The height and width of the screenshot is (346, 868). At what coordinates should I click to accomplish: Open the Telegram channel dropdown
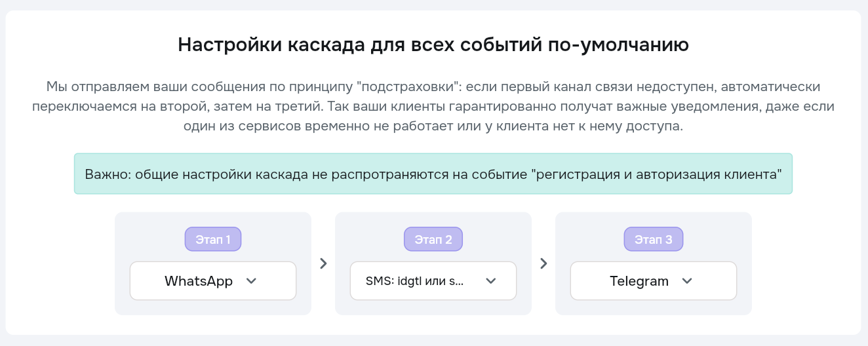(x=653, y=281)
